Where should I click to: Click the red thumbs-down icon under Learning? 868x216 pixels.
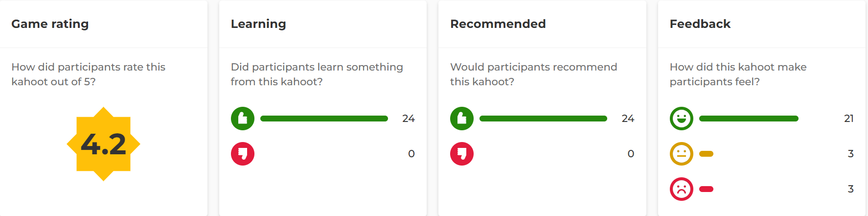[x=243, y=154]
